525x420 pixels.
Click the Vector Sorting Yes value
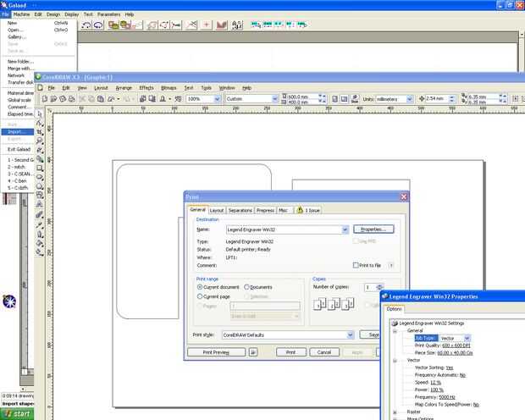[450, 367]
